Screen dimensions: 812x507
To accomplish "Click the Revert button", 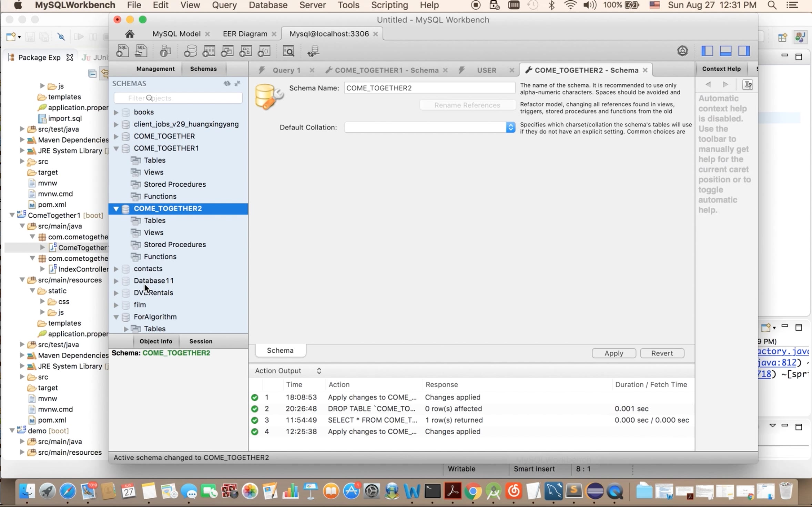I will (662, 353).
